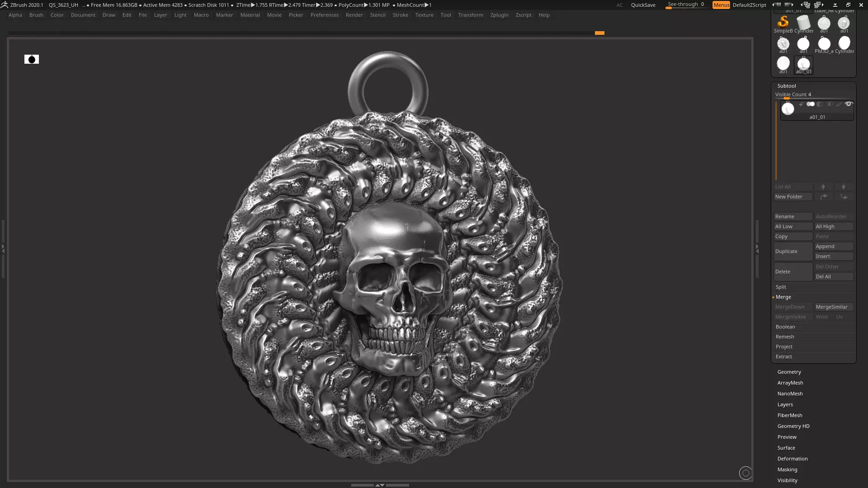Collapse the right tray divider handle
Image resolution: width=868 pixels, height=488 pixels.
(x=757, y=249)
